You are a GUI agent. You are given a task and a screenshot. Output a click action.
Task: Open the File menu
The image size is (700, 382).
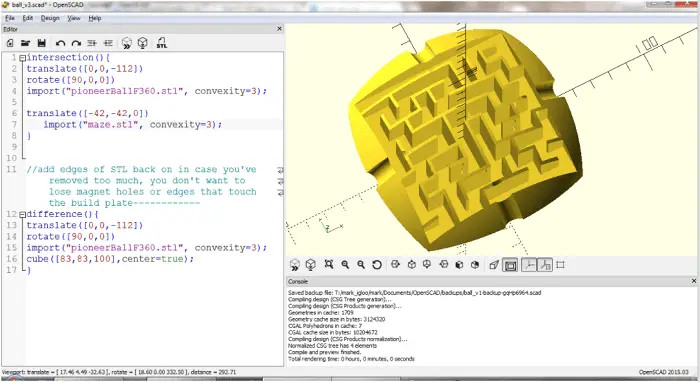point(10,18)
